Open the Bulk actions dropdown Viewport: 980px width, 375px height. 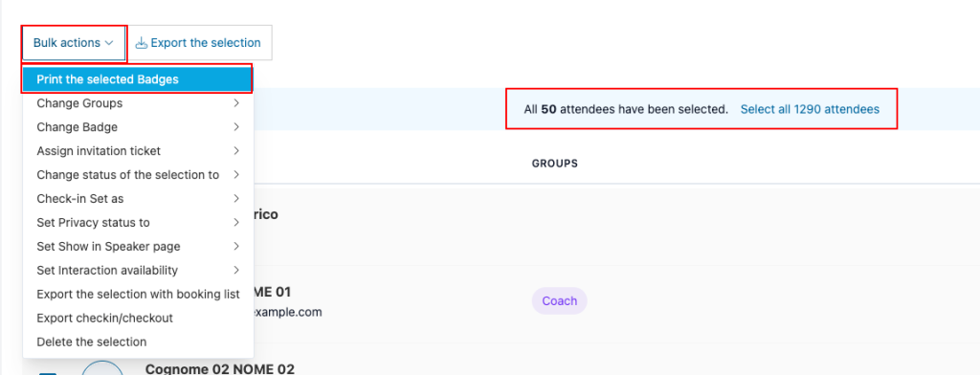click(x=74, y=43)
